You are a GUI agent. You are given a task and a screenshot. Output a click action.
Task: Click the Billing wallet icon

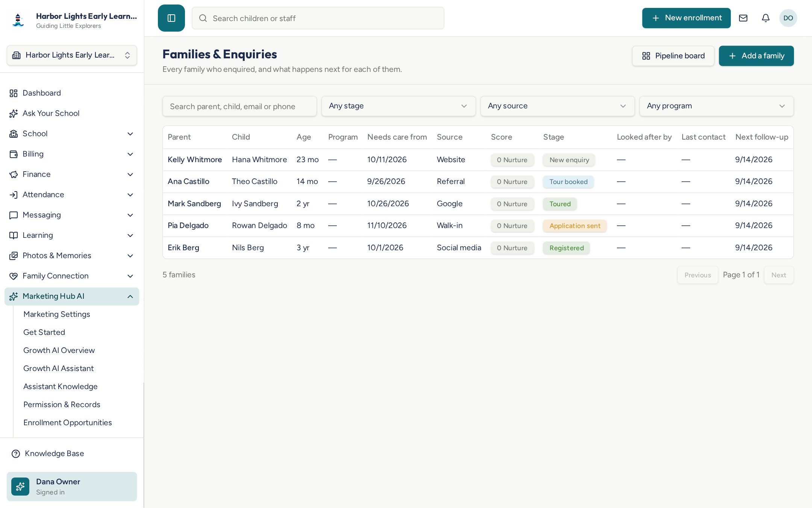pos(14,154)
